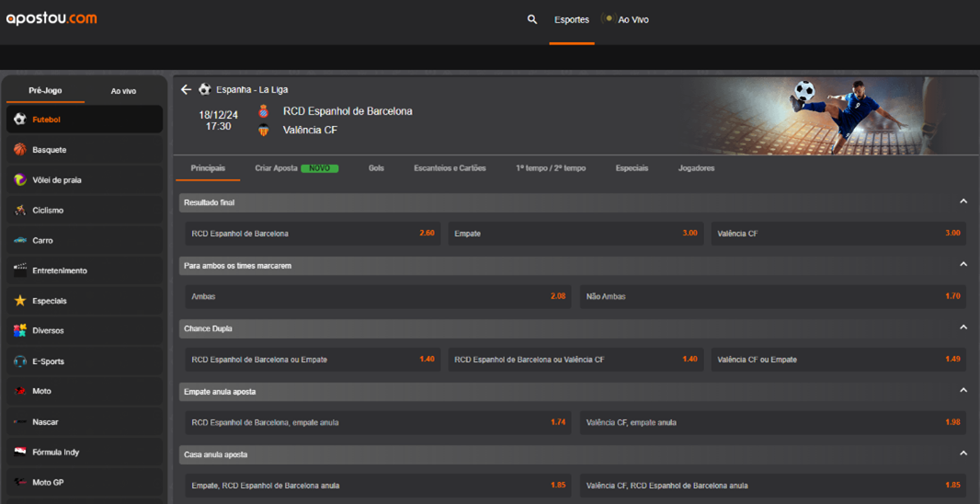Click the search magnifier icon
The height and width of the screenshot is (504, 980).
pyautogui.click(x=531, y=19)
